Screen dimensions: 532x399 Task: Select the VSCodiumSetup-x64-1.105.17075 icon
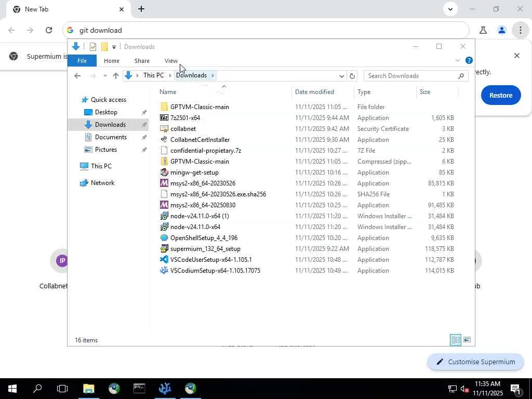click(x=164, y=270)
